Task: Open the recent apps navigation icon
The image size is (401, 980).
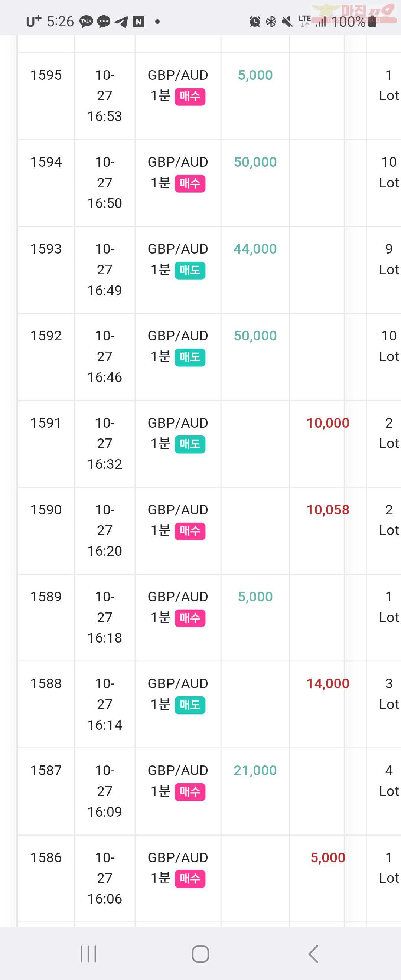Action: (x=88, y=954)
